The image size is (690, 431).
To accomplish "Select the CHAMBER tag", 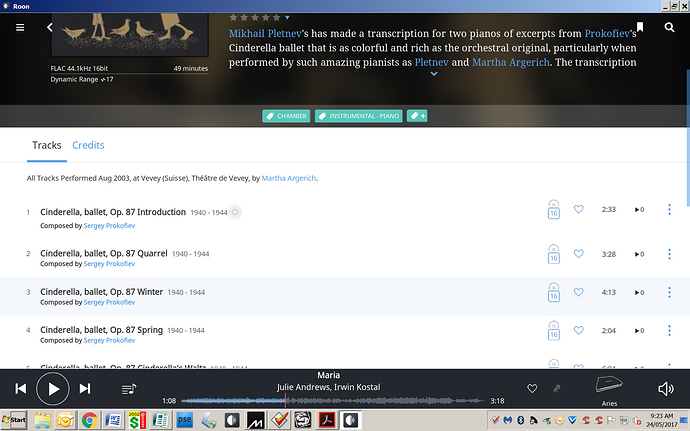I will point(286,116).
